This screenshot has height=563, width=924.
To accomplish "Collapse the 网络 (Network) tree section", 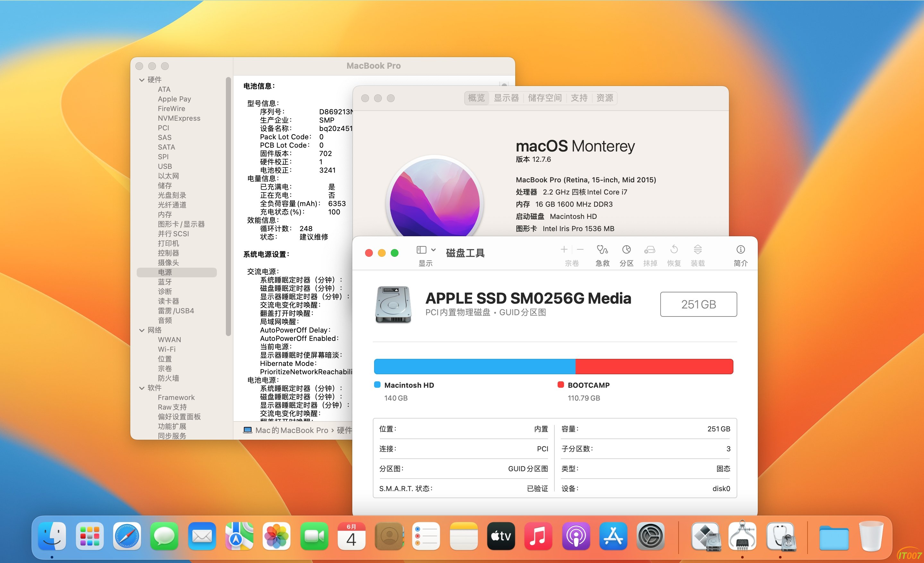I will click(x=142, y=330).
